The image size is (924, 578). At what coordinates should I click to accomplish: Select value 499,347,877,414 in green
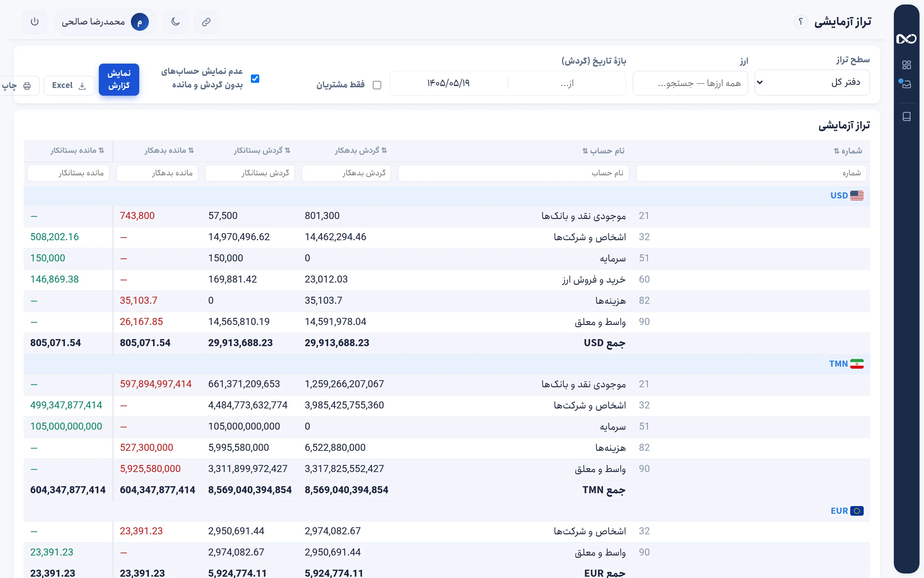click(66, 405)
